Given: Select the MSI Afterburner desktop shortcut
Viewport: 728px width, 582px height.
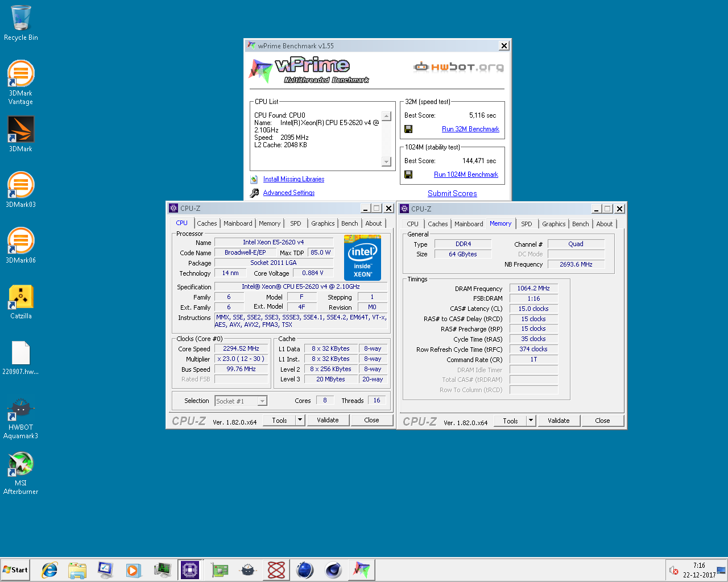Looking at the screenshot, I should point(20,474).
